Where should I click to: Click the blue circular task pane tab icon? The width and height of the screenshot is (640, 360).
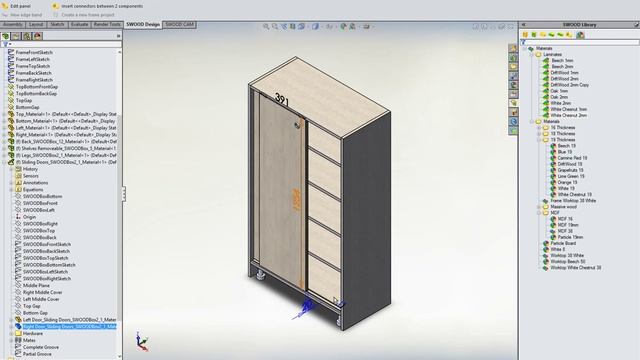[513, 122]
